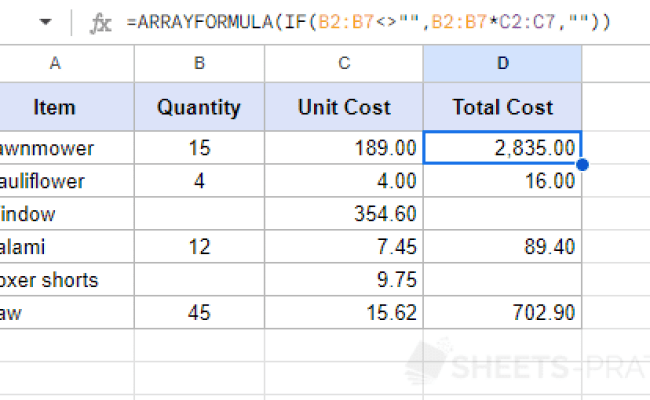This screenshot has width=650, height=400.
Task: Select quantity cell with 12
Action: (x=199, y=247)
